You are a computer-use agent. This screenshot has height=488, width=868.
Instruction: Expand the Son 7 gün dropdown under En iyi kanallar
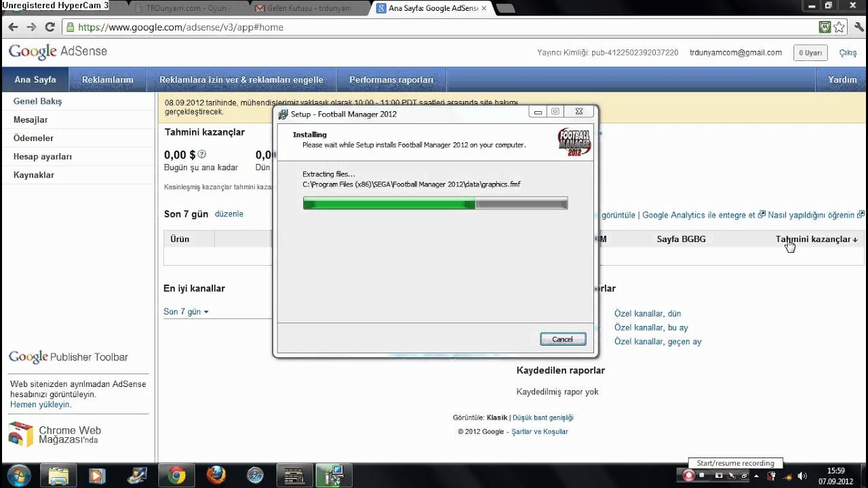(x=186, y=312)
